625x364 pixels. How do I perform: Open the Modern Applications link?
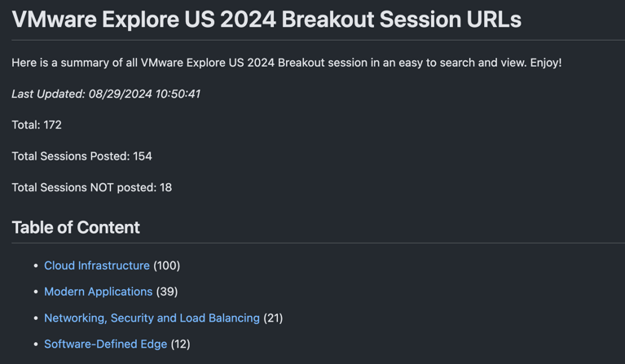tap(98, 292)
